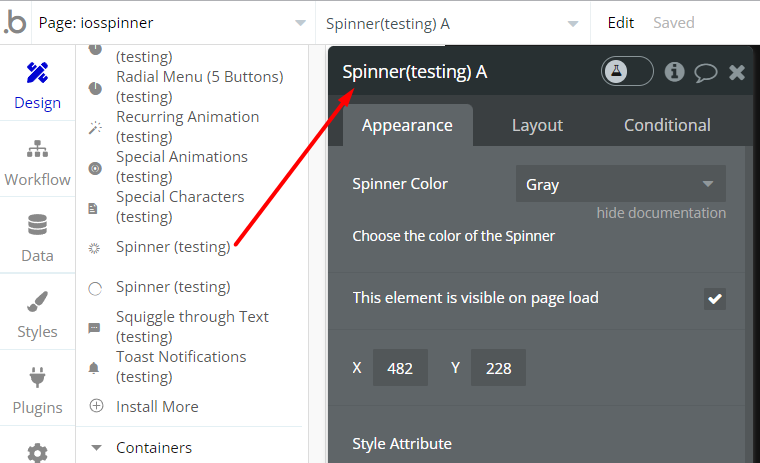The width and height of the screenshot is (760, 463).
Task: Open the Page iosspinner dropdown
Action: (x=170, y=22)
